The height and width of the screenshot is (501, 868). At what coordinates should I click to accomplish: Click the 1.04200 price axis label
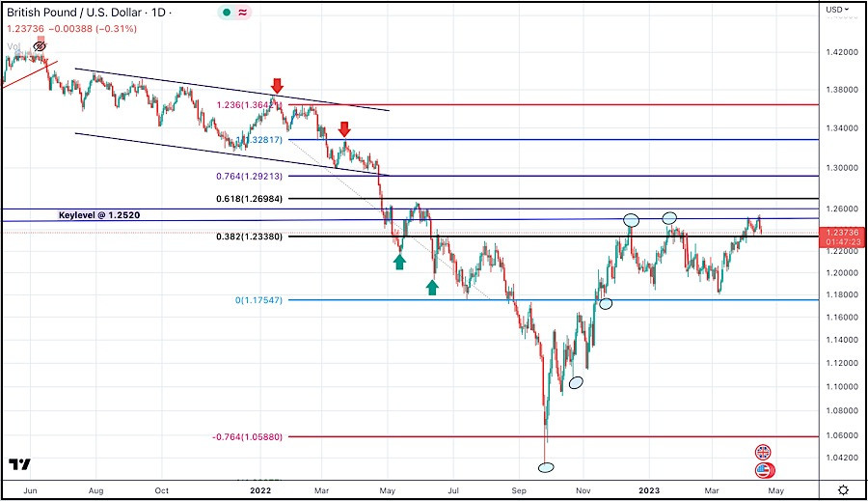point(841,458)
